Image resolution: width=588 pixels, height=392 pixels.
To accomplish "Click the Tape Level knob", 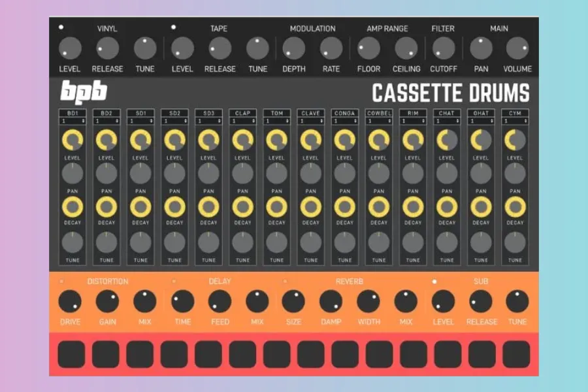I will (x=183, y=48).
